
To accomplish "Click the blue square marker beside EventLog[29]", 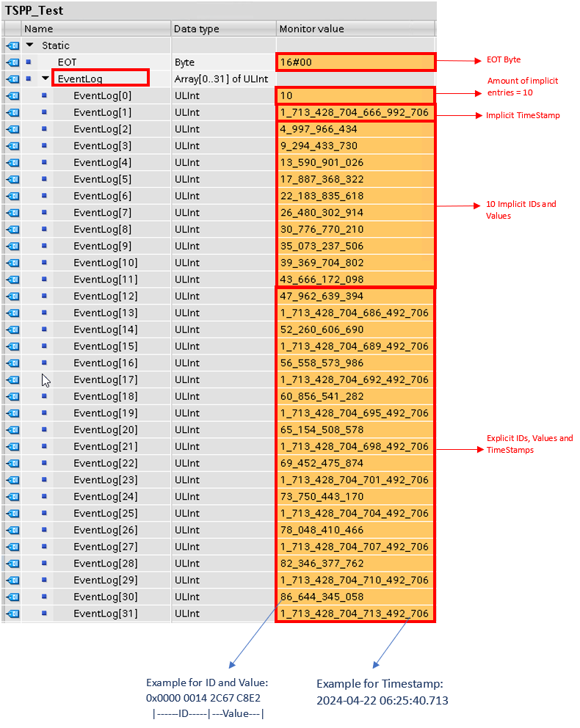I will pos(44,580).
